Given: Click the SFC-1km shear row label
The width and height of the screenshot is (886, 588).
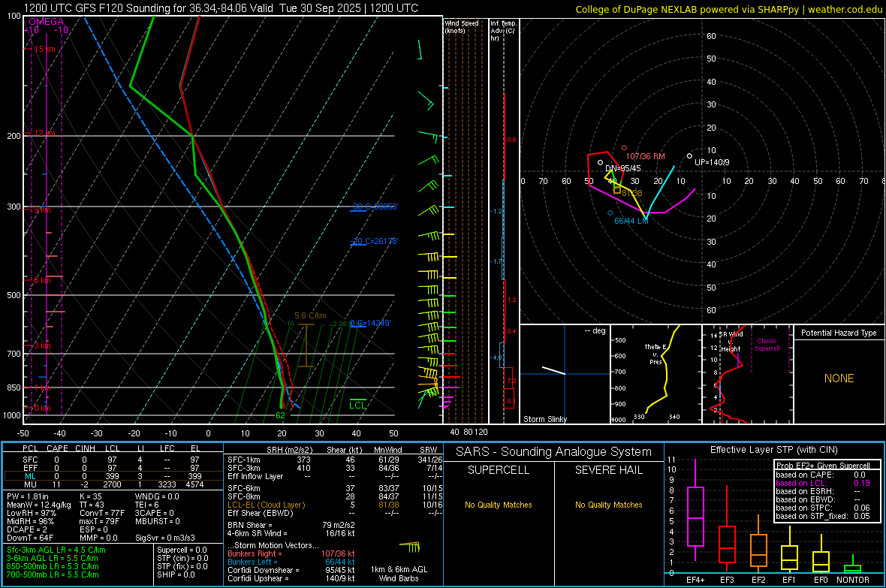Looking at the screenshot, I should coord(244,460).
